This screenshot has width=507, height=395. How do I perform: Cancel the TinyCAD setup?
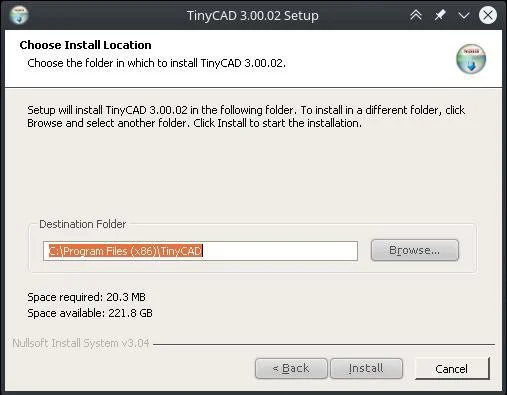[x=452, y=369]
